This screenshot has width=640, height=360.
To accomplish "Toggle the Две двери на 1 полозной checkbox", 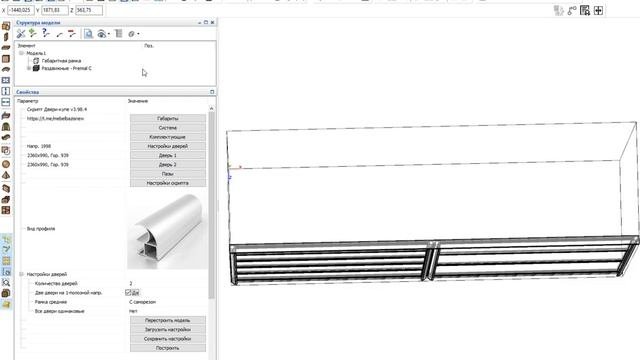I will click(128, 293).
